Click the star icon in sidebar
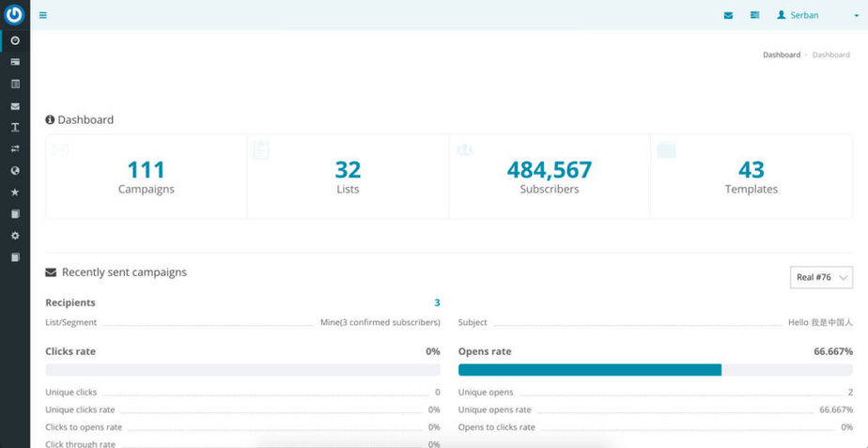This screenshot has width=868, height=448. 15,193
